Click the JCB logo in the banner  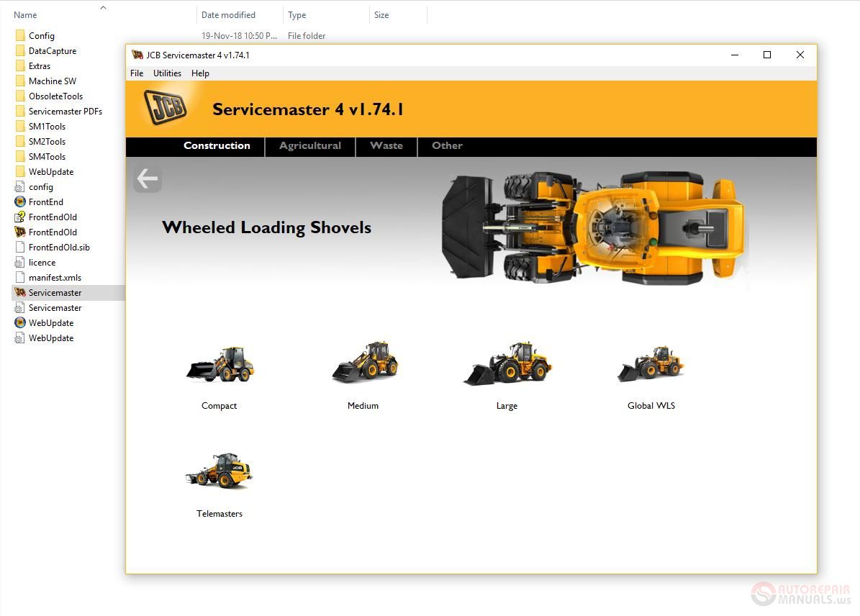point(165,107)
